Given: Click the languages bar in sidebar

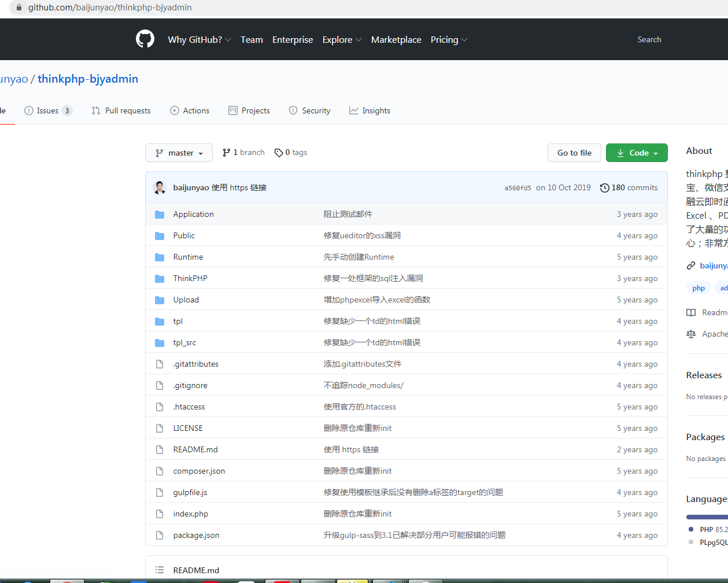Looking at the screenshot, I should click(707, 516).
